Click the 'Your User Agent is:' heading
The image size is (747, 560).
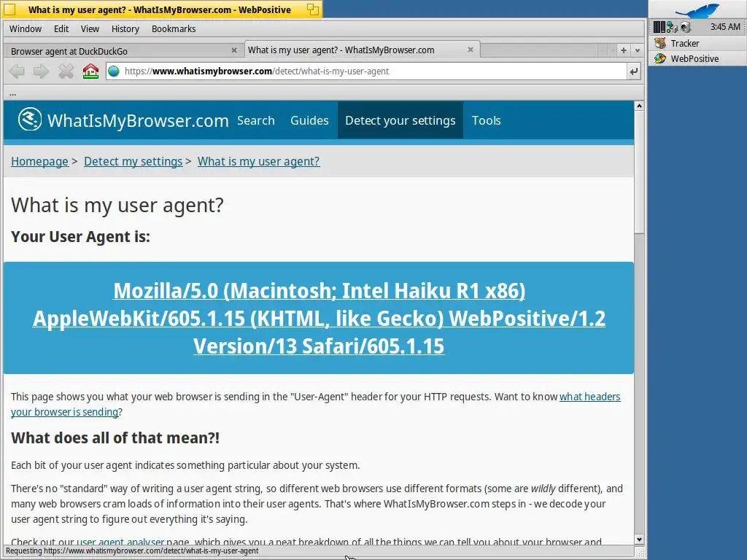pyautogui.click(x=80, y=237)
